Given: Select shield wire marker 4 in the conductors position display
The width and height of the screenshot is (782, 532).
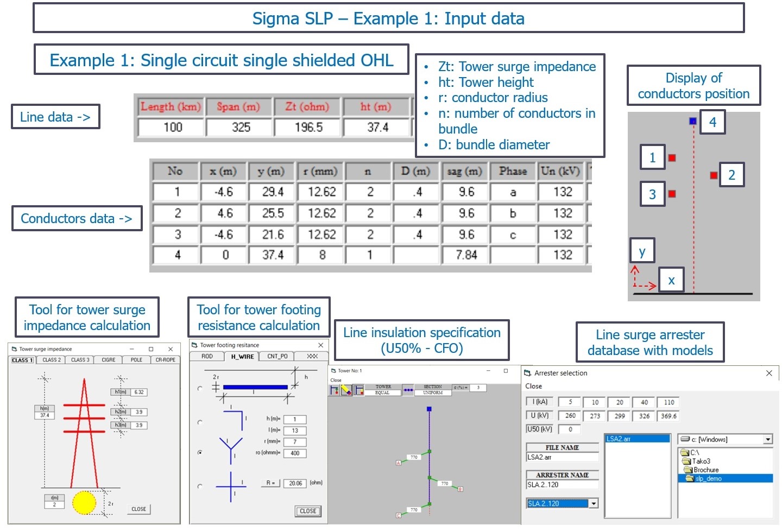Looking at the screenshot, I should (x=692, y=121).
